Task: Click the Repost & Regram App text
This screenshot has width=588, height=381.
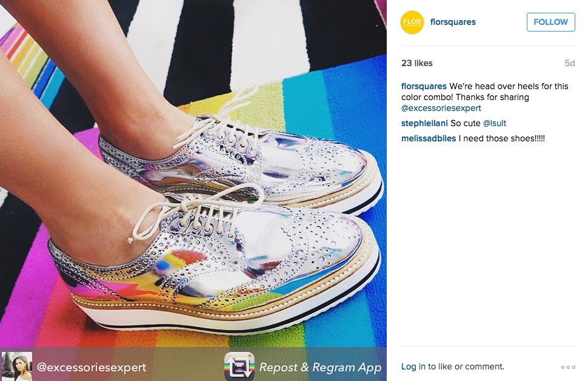Action: pos(321,367)
